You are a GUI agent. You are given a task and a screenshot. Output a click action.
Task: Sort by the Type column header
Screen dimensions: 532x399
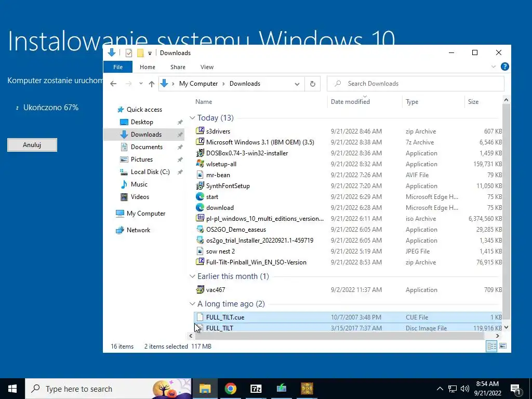point(412,102)
